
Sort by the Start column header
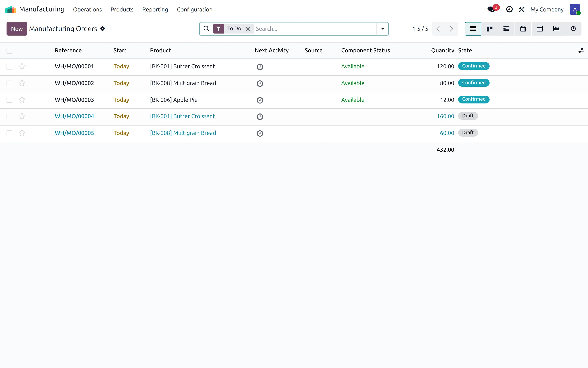(120, 50)
